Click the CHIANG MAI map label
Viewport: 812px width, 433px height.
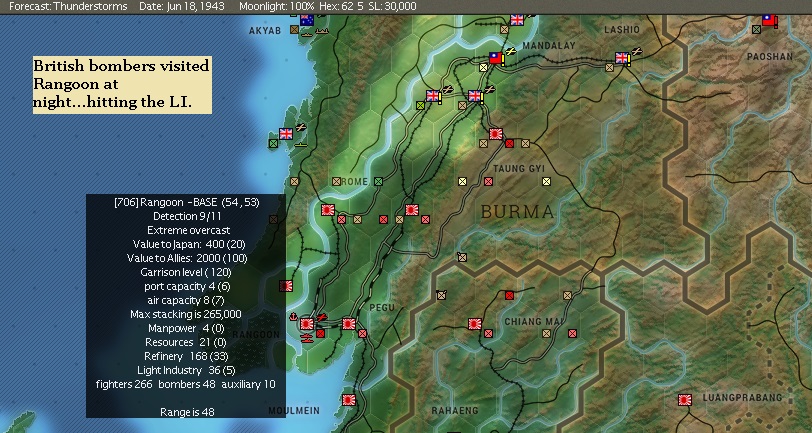(x=534, y=322)
